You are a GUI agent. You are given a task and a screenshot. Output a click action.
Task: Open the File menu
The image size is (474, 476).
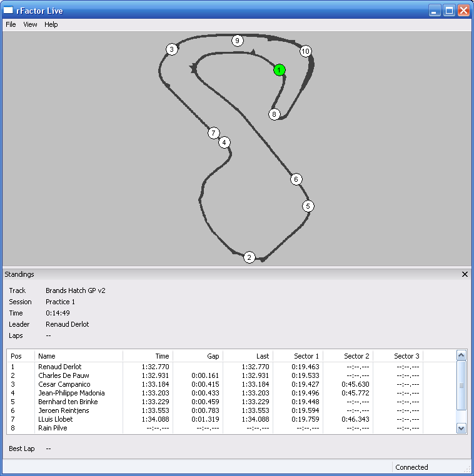pos(11,24)
